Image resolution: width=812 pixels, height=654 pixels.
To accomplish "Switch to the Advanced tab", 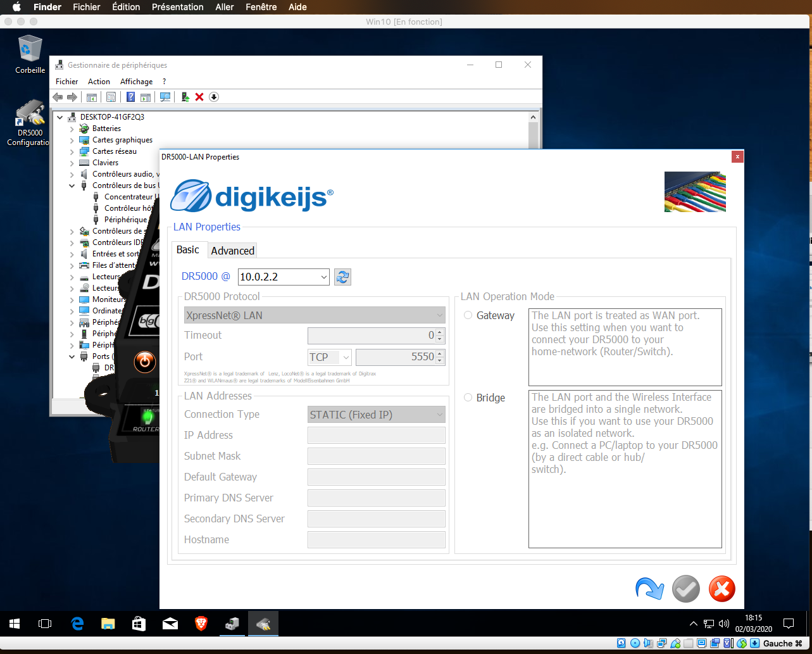I will [x=232, y=251].
